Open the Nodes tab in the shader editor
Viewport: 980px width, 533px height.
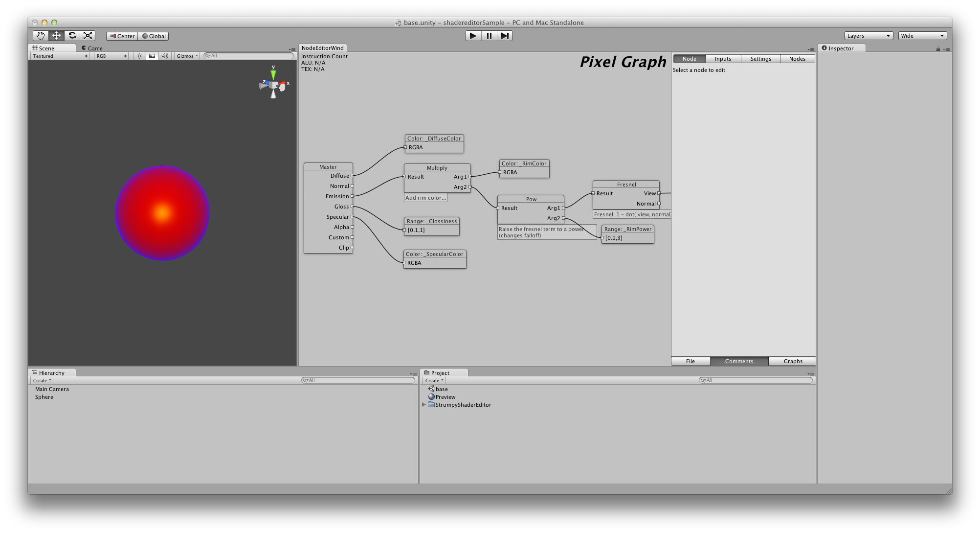point(797,58)
